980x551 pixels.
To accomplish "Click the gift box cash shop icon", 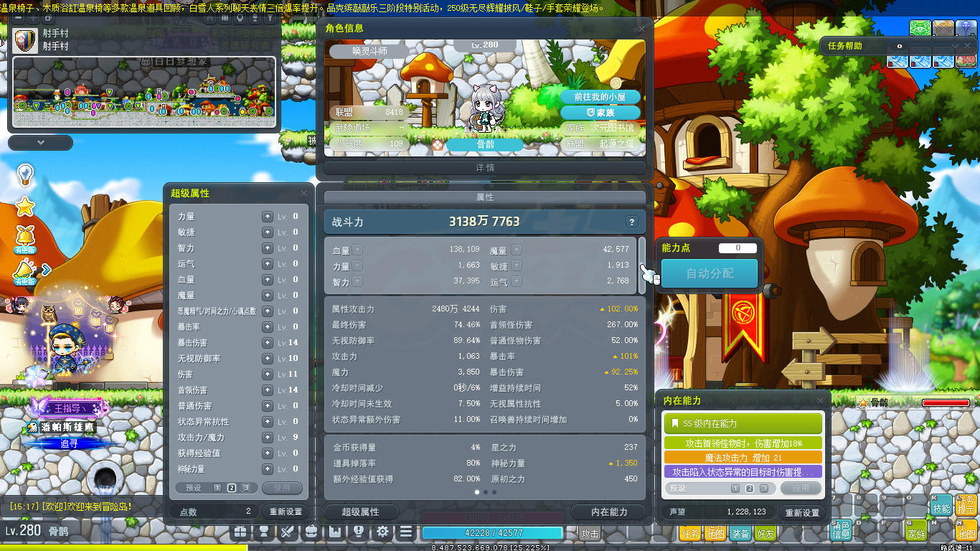I will (x=240, y=532).
